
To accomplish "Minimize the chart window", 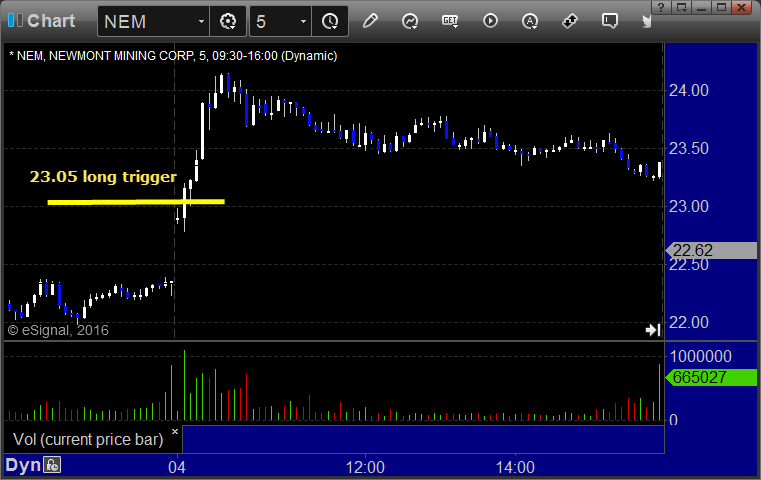I will 701,7.
